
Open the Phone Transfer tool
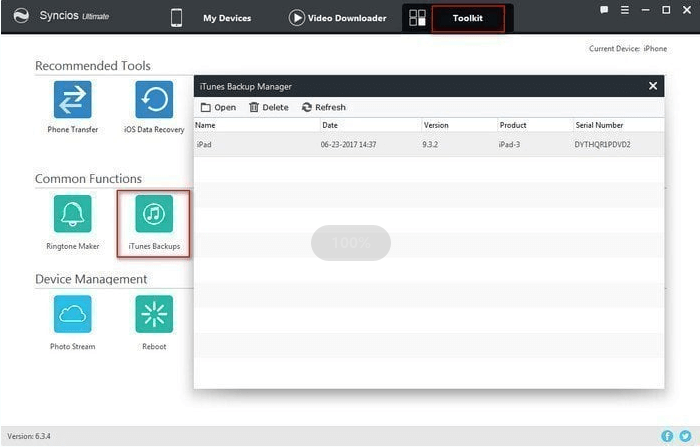tap(72, 100)
